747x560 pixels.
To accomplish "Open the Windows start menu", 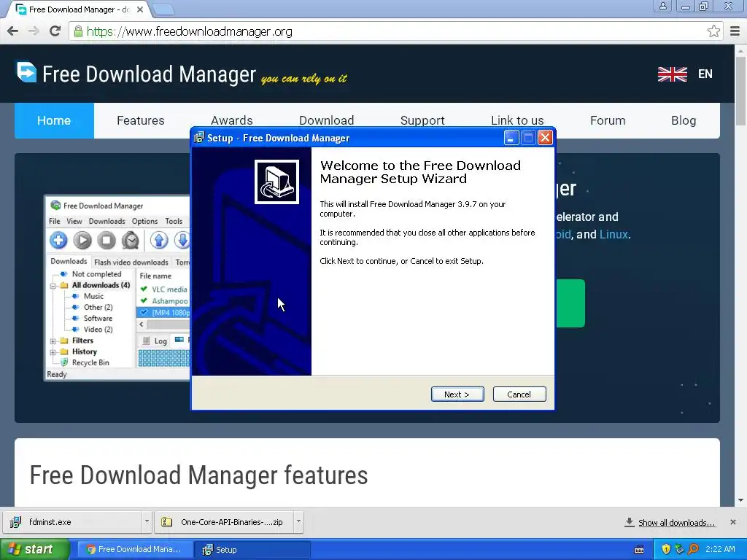I will pyautogui.click(x=35, y=550).
